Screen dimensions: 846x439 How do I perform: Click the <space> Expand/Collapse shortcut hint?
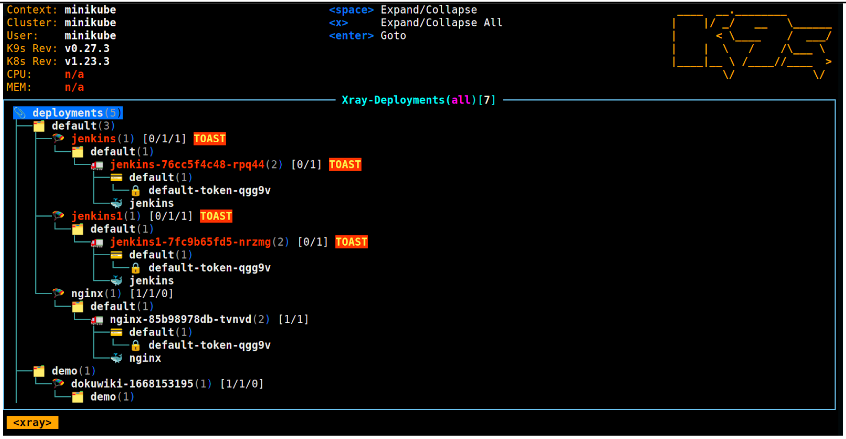click(403, 10)
